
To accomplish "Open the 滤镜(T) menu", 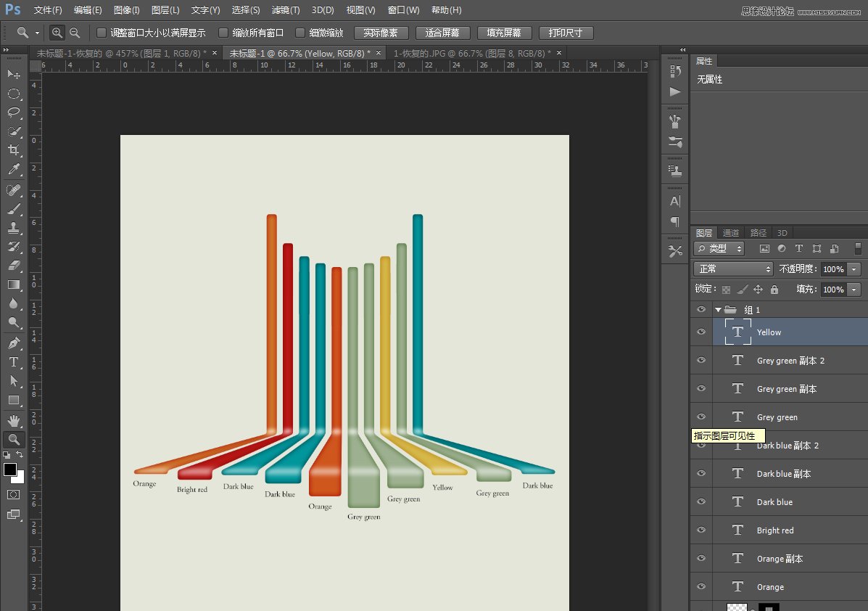I will pos(286,10).
